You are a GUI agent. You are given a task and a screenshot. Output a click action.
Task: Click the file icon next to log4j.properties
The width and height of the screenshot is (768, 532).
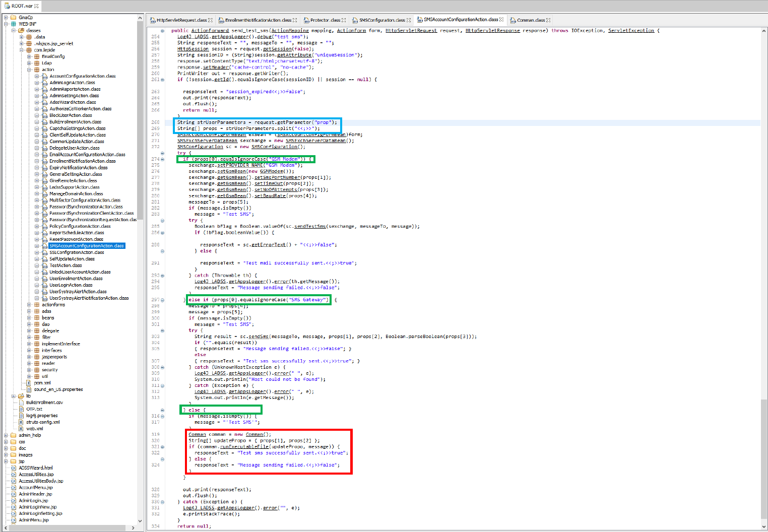(21, 416)
